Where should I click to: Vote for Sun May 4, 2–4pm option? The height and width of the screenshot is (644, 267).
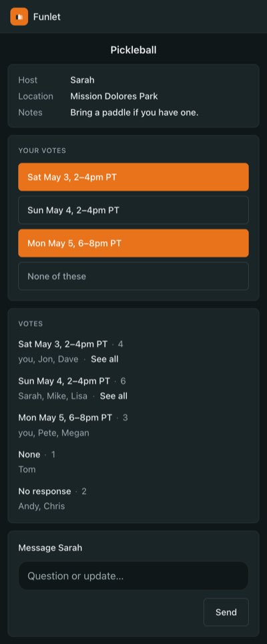[x=133, y=210]
